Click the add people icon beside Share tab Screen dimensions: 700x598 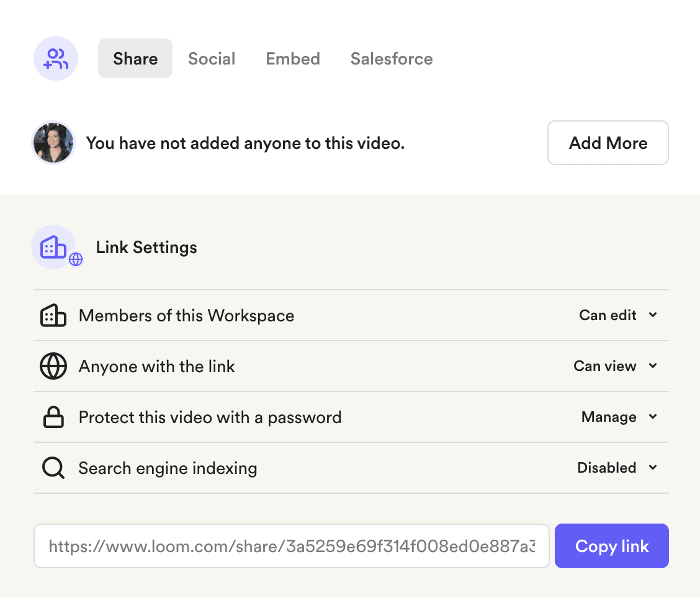point(56,59)
